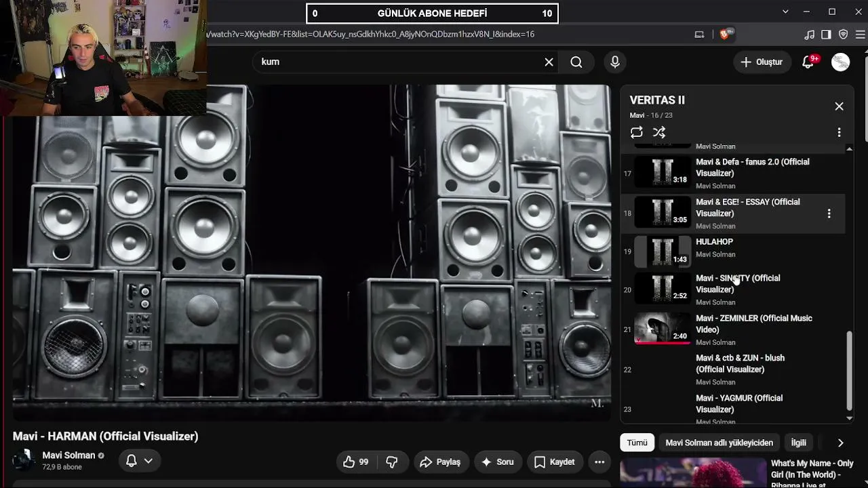Open VERITAS II playlist options menu
The width and height of the screenshot is (868, 488).
click(x=839, y=132)
